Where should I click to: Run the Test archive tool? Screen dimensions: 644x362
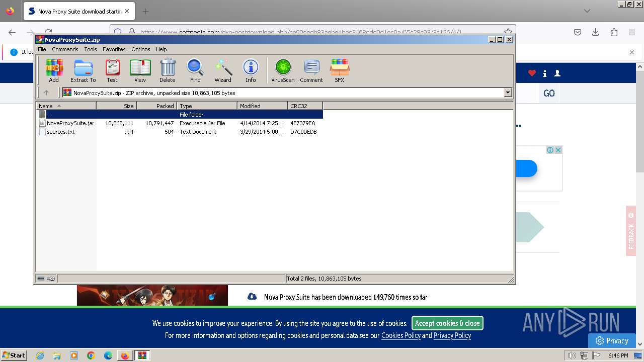click(112, 71)
